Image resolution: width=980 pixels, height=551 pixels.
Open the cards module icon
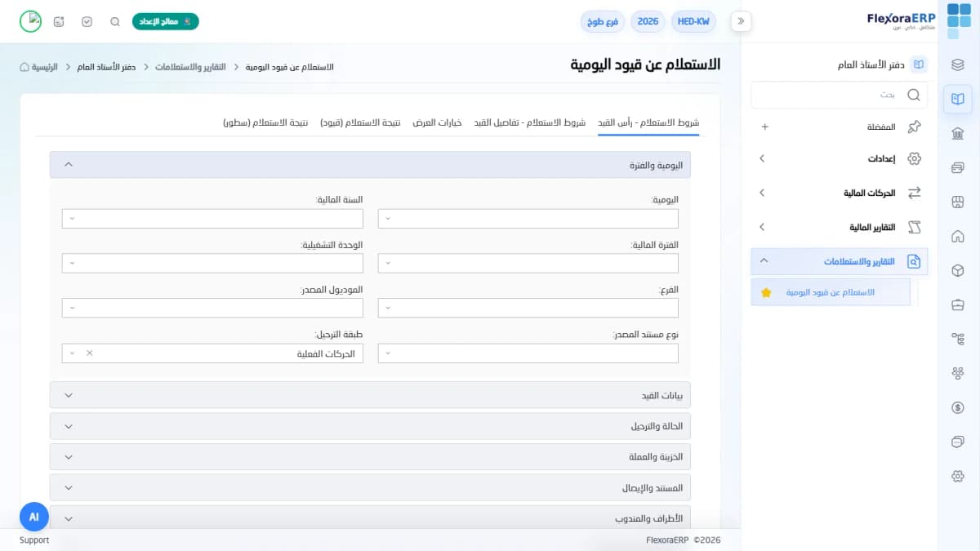[x=958, y=167]
